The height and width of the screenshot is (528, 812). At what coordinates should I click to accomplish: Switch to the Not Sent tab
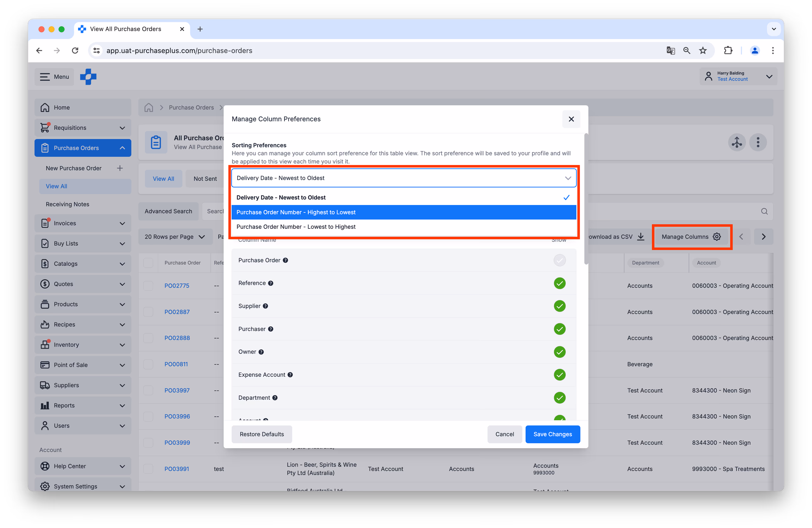tap(205, 178)
